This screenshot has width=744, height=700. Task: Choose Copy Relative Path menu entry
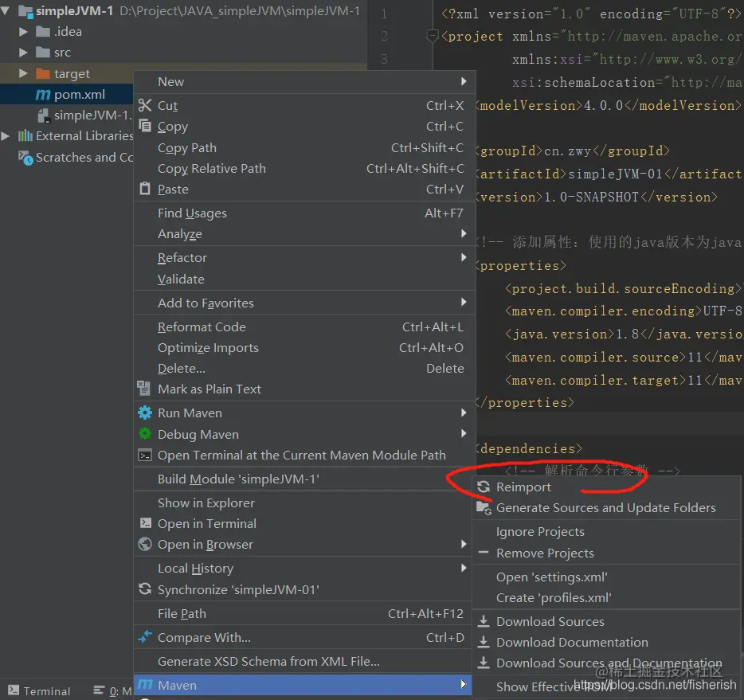pyautogui.click(x=304, y=168)
